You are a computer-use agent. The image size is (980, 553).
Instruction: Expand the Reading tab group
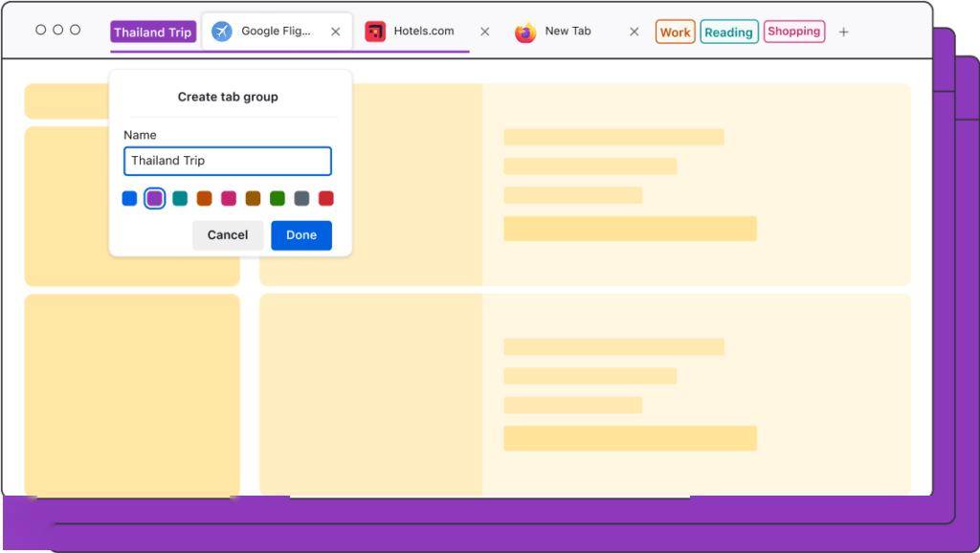pyautogui.click(x=728, y=32)
